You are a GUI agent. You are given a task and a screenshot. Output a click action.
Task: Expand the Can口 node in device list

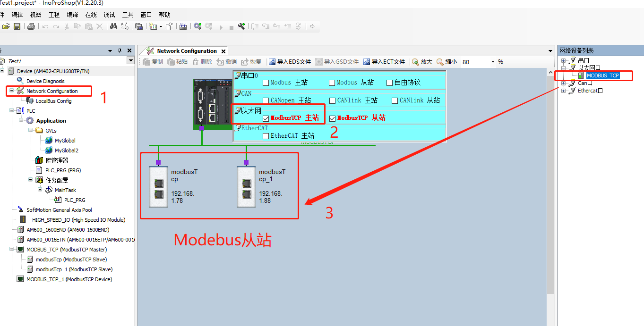pyautogui.click(x=563, y=83)
